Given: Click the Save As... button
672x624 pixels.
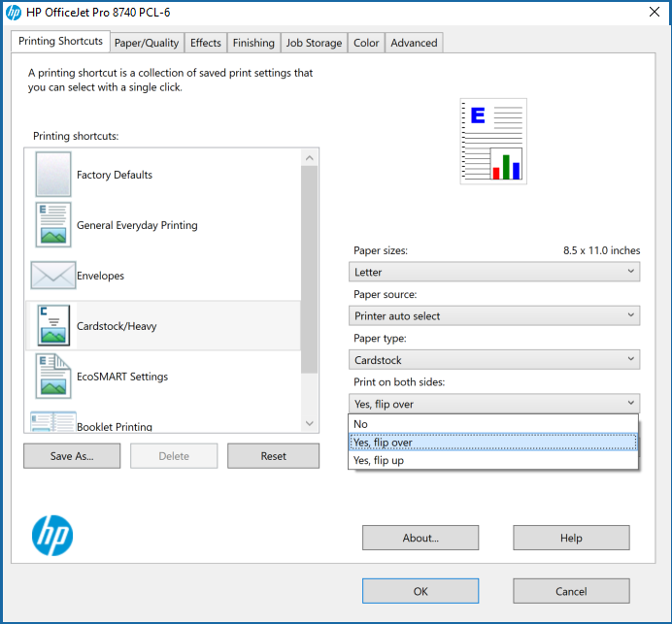Looking at the screenshot, I should click(x=72, y=456).
